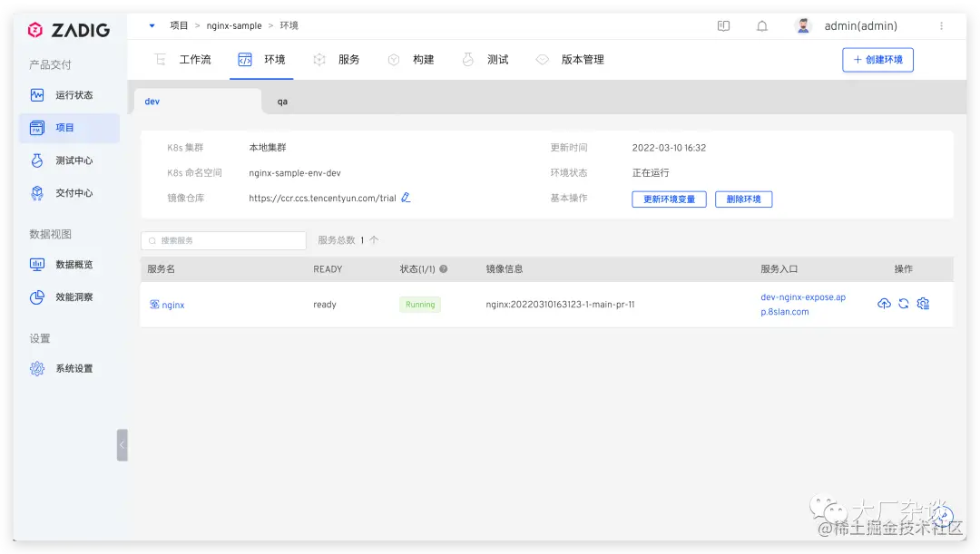The height and width of the screenshot is (554, 980).
Task: Click the 系统设置 gear in the sidebar
Action: tap(36, 368)
